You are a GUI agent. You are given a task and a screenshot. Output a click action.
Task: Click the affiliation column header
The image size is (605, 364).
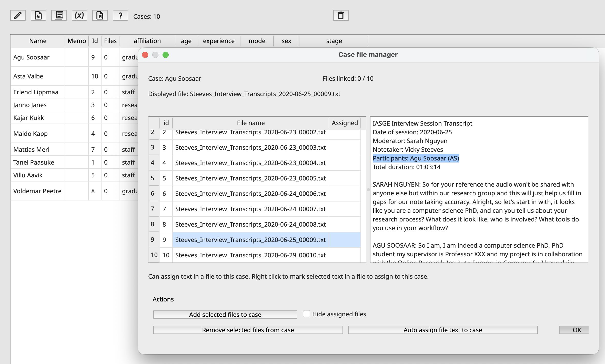[147, 41]
